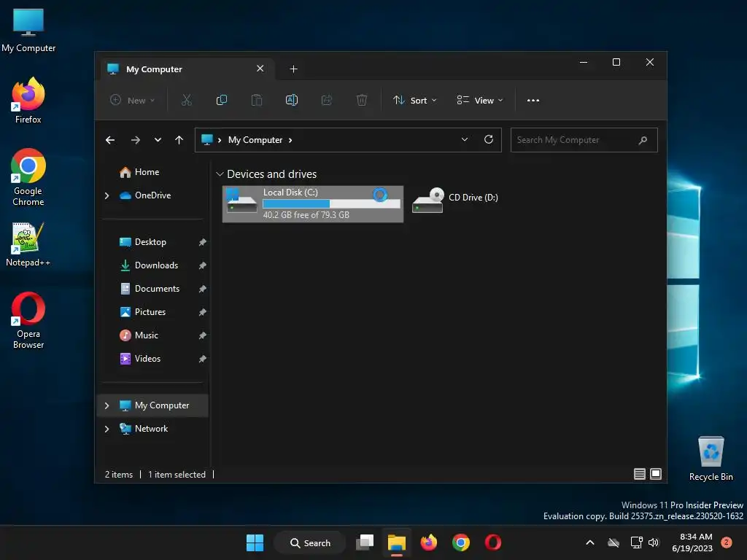Open the View dropdown menu
747x560 pixels.
480,101
